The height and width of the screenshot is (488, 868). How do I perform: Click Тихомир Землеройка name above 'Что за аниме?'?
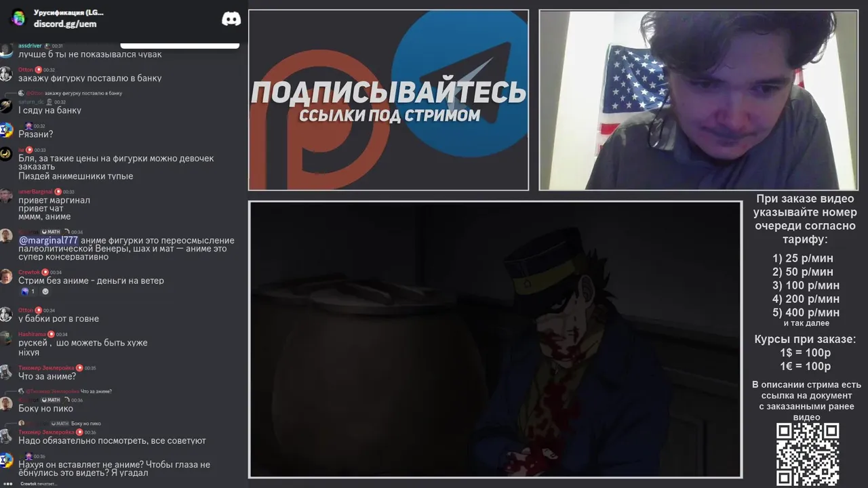coord(46,368)
